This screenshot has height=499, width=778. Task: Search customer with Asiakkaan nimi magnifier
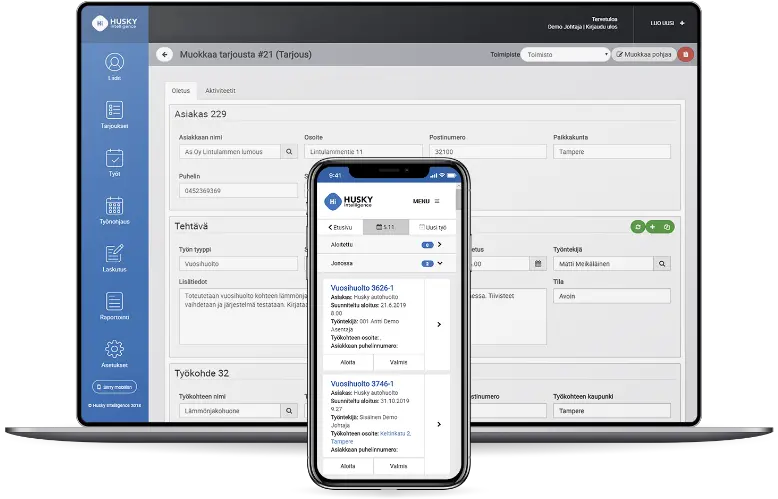coord(289,152)
